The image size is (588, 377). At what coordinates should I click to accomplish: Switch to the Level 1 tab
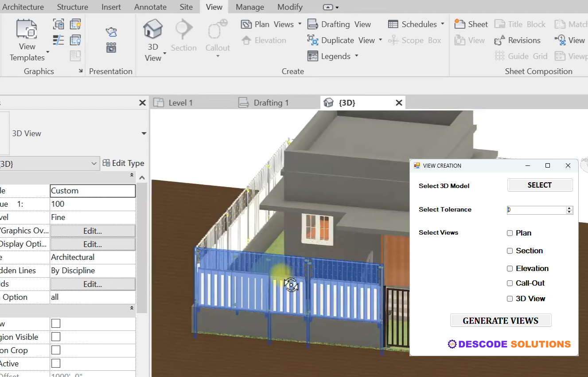click(182, 102)
